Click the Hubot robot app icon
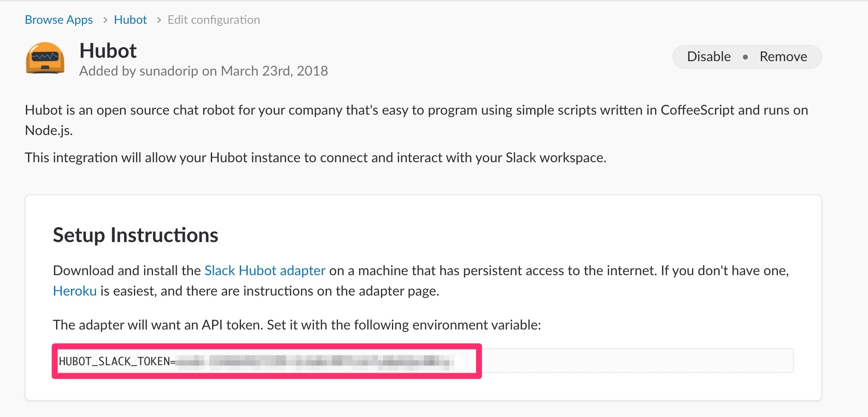The width and height of the screenshot is (868, 417). tap(45, 58)
